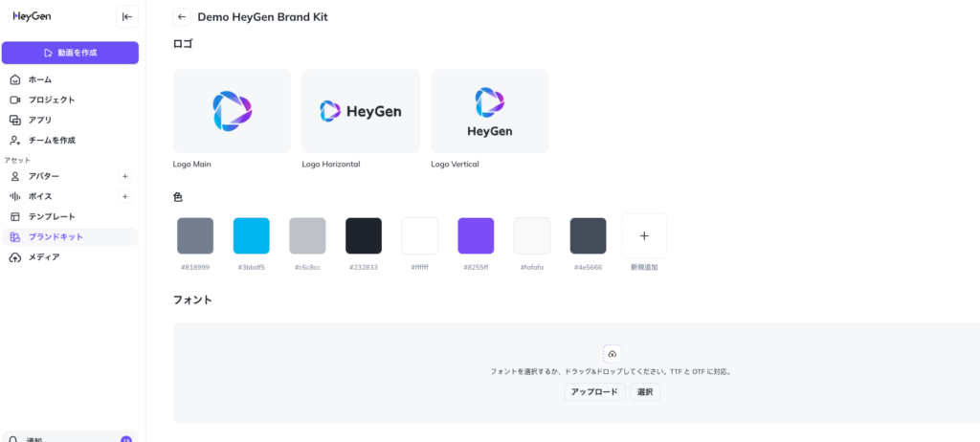Viewport: 980px width, 442px height.
Task: Click the 選択 font button
Action: [x=645, y=392]
